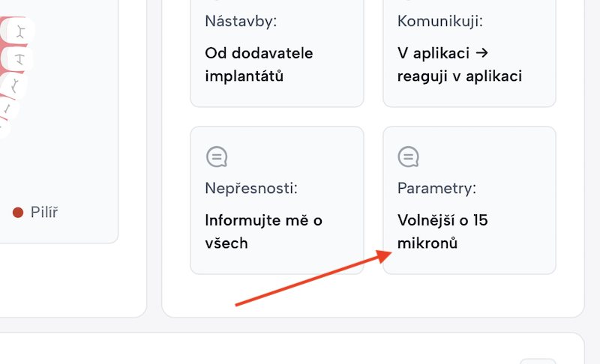Select the second tooth from top in chart
Viewport: 600px width, 364px height.
[18, 59]
